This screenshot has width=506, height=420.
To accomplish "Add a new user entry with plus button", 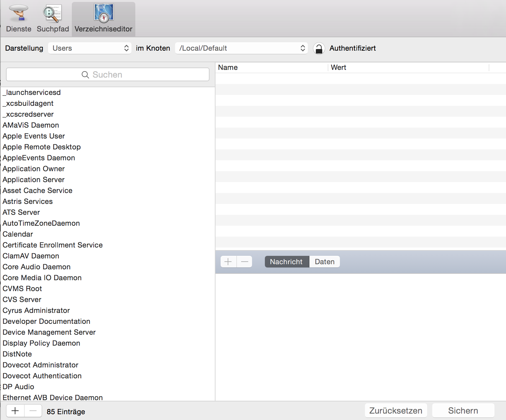I will coord(15,411).
